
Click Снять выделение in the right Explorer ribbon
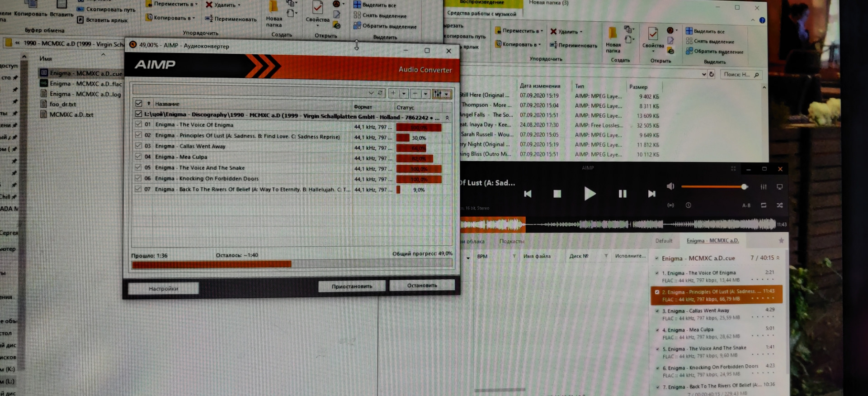click(710, 41)
